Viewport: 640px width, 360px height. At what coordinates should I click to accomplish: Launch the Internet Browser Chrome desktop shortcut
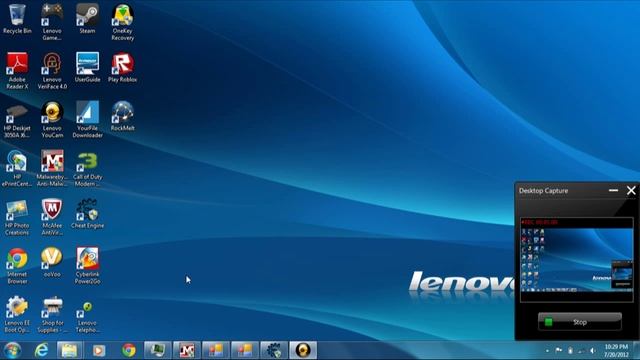point(17,265)
